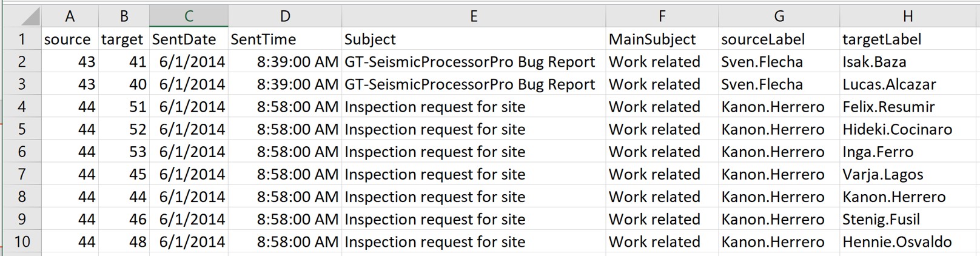Select column H header
Screen dimensions: 980x256
coord(908,16)
